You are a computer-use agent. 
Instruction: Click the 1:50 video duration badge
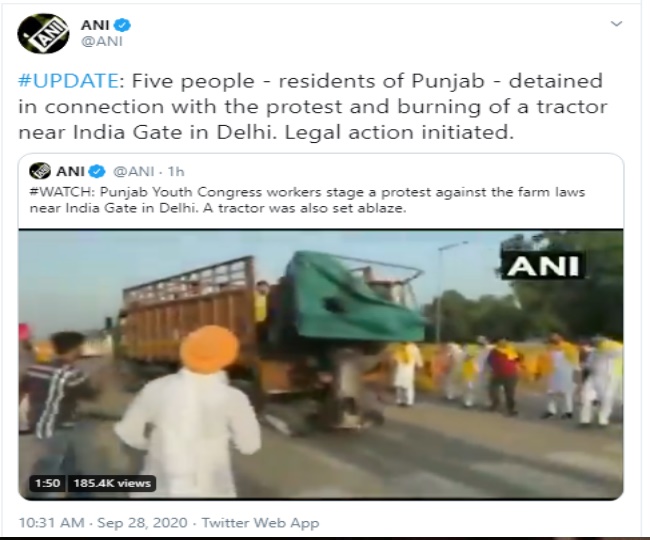[x=47, y=483]
